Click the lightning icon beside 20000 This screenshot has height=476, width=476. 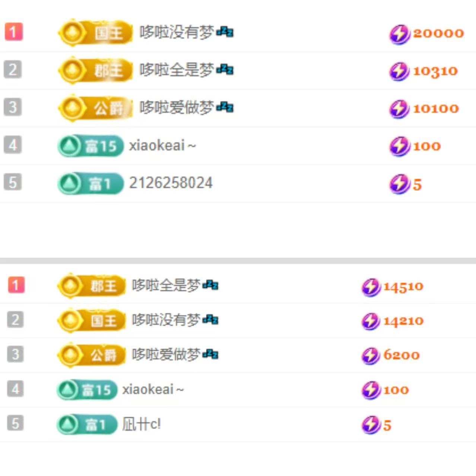coord(400,34)
